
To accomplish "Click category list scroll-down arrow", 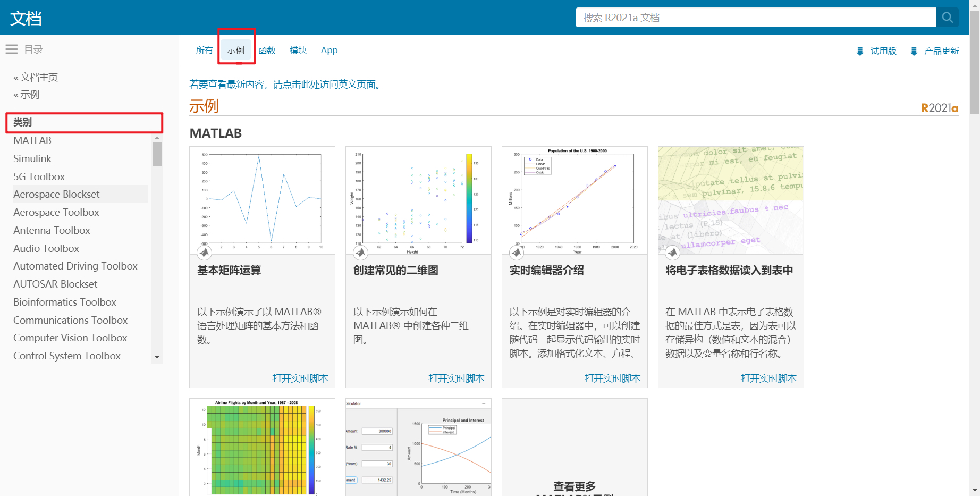I will click(157, 358).
